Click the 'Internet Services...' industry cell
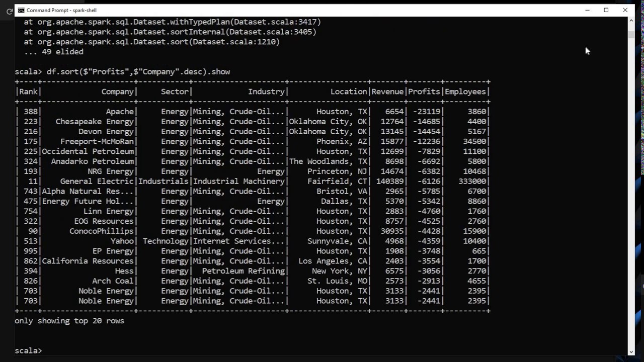 tap(239, 241)
